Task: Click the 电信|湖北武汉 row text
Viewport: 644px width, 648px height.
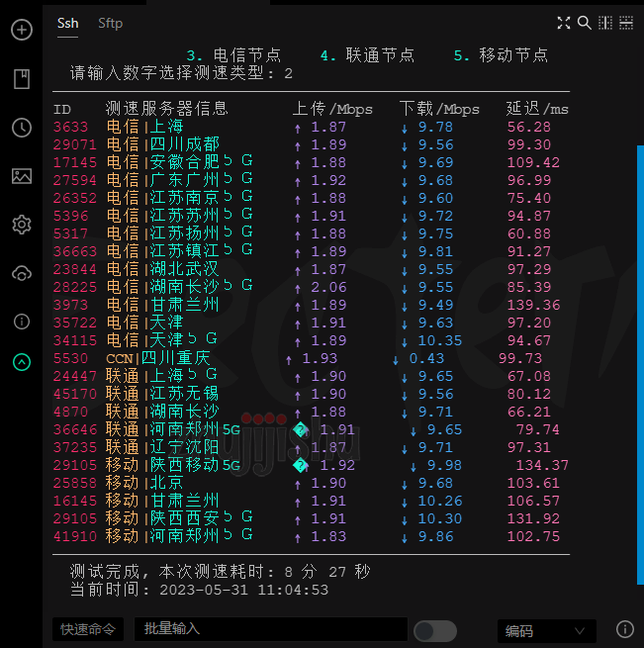Action: click(163, 269)
